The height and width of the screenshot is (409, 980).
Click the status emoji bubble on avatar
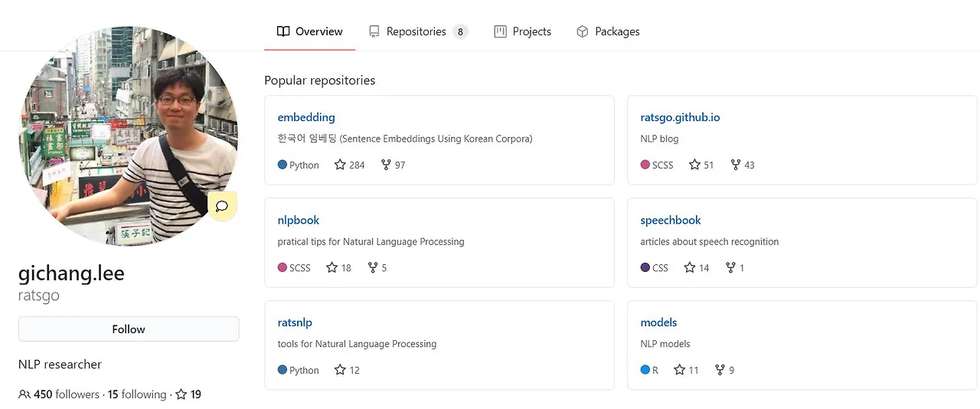point(222,206)
